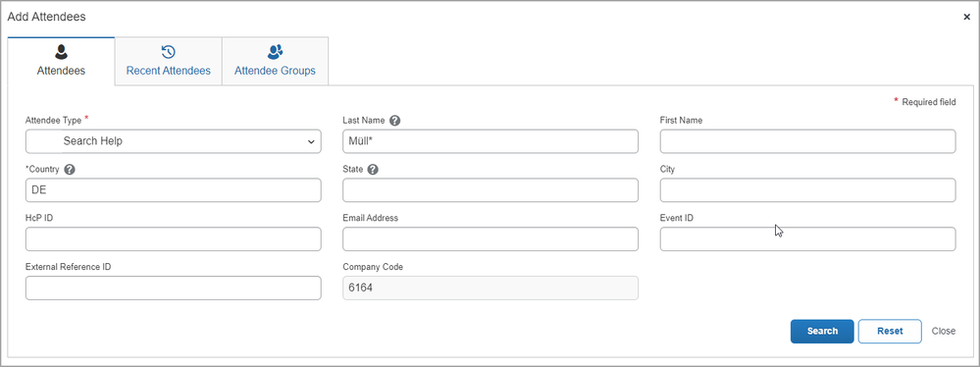This screenshot has height=367, width=980.
Task: Open help icon next to State
Action: 373,170
